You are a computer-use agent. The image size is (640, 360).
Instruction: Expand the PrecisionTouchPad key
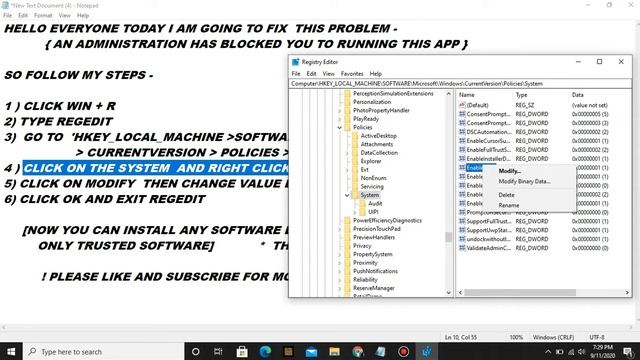(x=340, y=229)
